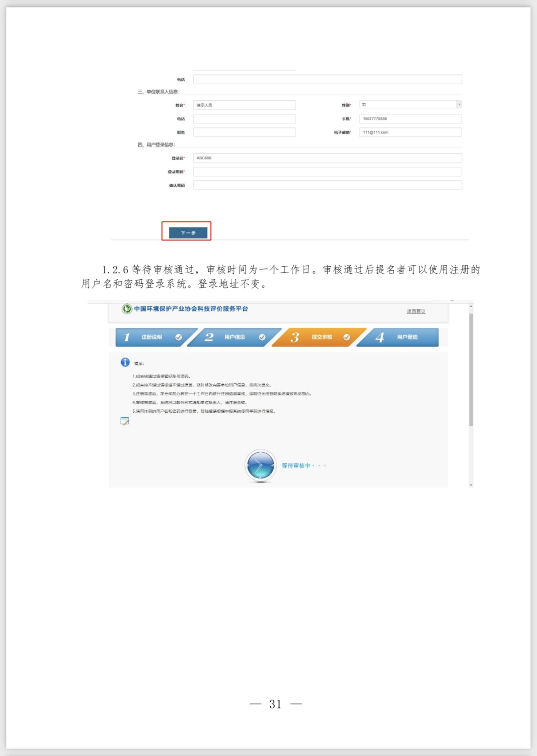Click the 中国环境保护产业协会科技评价服务平台 title
The height and width of the screenshot is (756, 537).
(x=191, y=309)
